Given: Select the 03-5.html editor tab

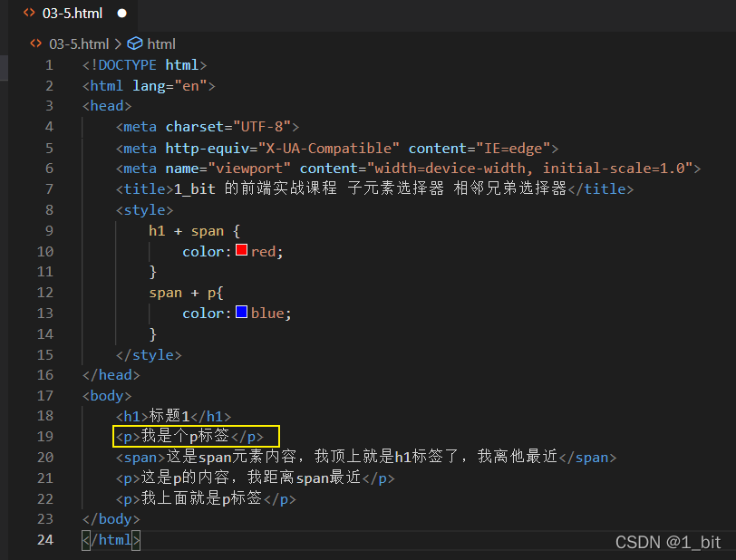Looking at the screenshot, I should 73,14.
